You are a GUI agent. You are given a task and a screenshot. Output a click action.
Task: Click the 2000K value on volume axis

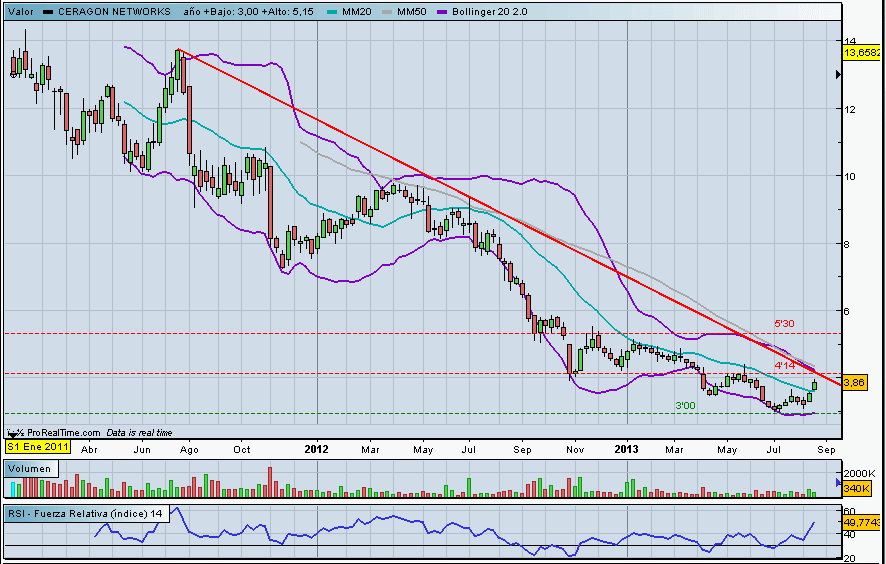coord(859,474)
